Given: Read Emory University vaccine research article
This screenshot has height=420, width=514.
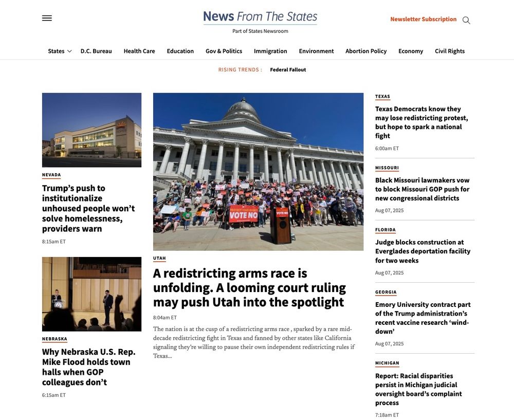Looking at the screenshot, I should 423,318.
